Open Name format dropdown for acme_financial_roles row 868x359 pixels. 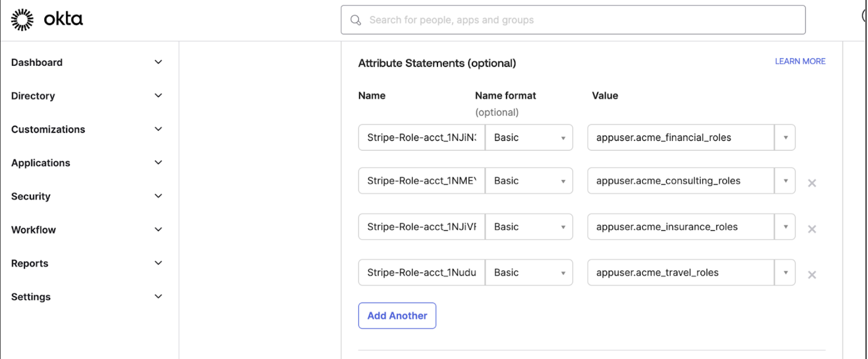[529, 138]
